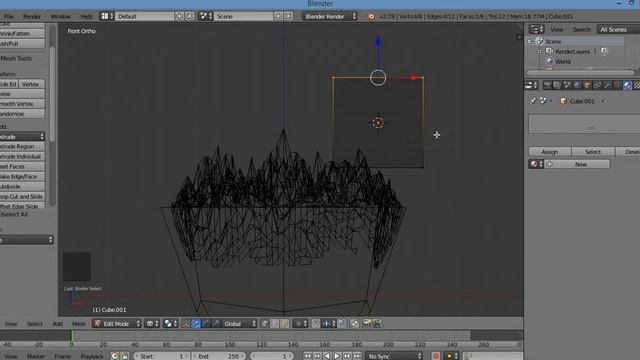Click the Blender logo icon in header
This screenshot has width=640, height=360.
371,16
